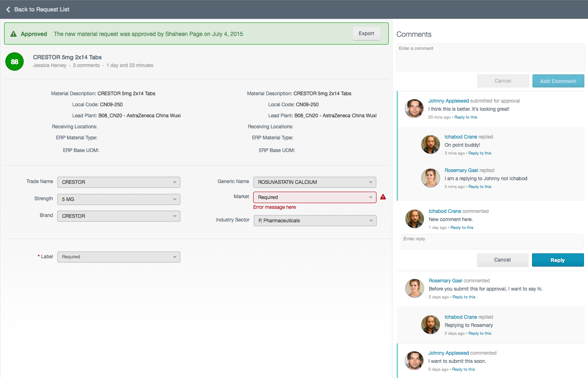This screenshot has width=588, height=378.
Task: Click Johnny Appleseed's avatar on top comment
Action: (414, 109)
